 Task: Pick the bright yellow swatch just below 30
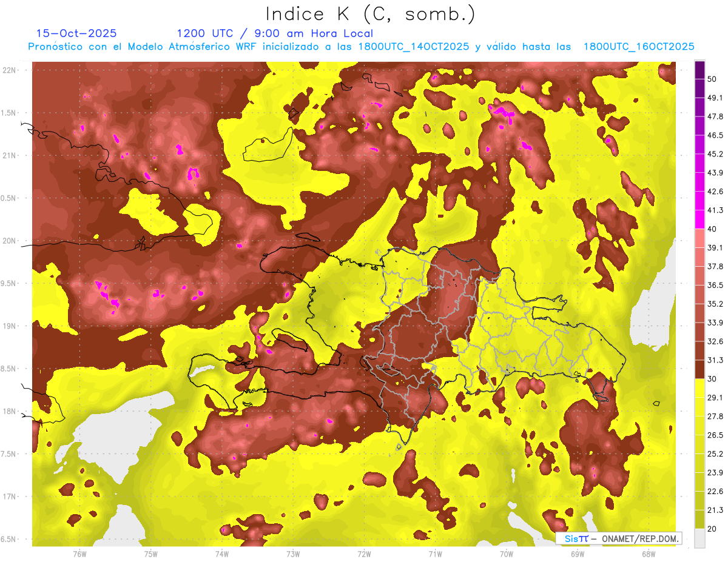pyautogui.click(x=699, y=388)
